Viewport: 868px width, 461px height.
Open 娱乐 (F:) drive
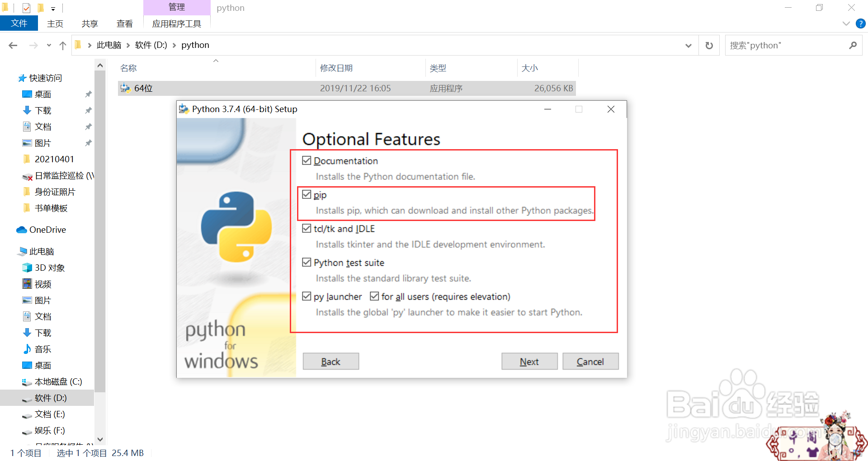(x=50, y=431)
